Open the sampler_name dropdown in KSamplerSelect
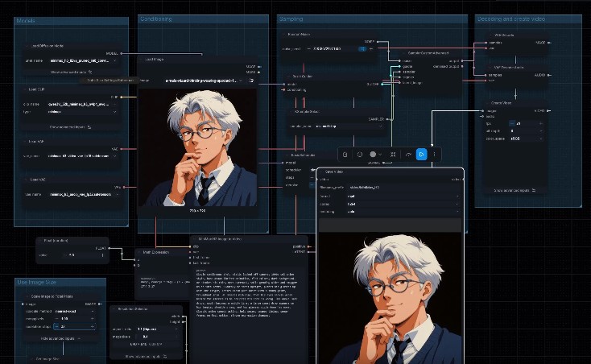 tap(349, 126)
